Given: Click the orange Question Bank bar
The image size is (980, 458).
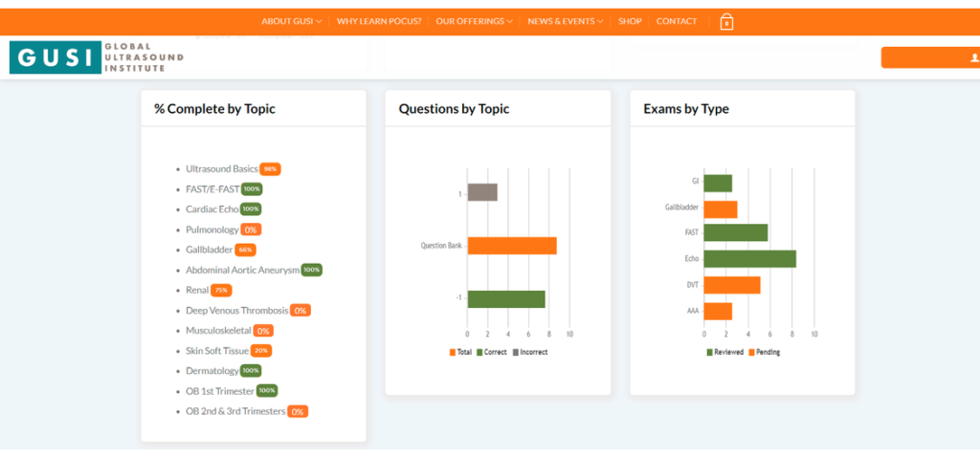Looking at the screenshot, I should point(512,246).
